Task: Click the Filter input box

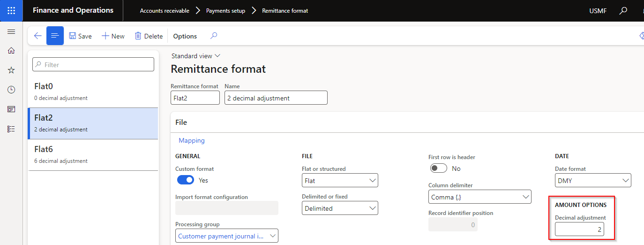Action: 93,65
